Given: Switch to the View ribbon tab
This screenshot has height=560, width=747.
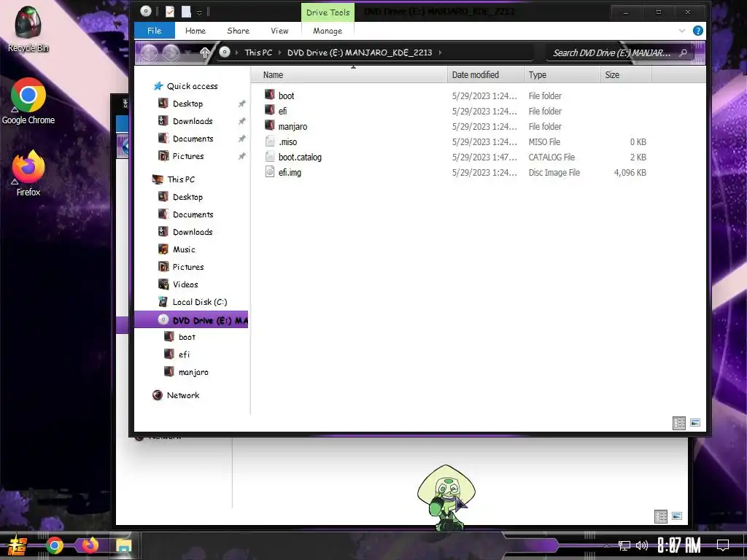Looking at the screenshot, I should click(x=279, y=31).
